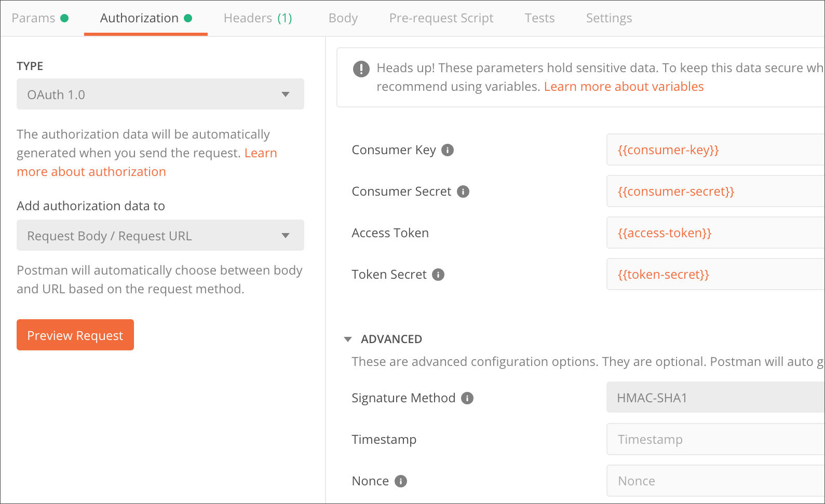Click the Nonce info icon
825x504 pixels.
pos(401,481)
